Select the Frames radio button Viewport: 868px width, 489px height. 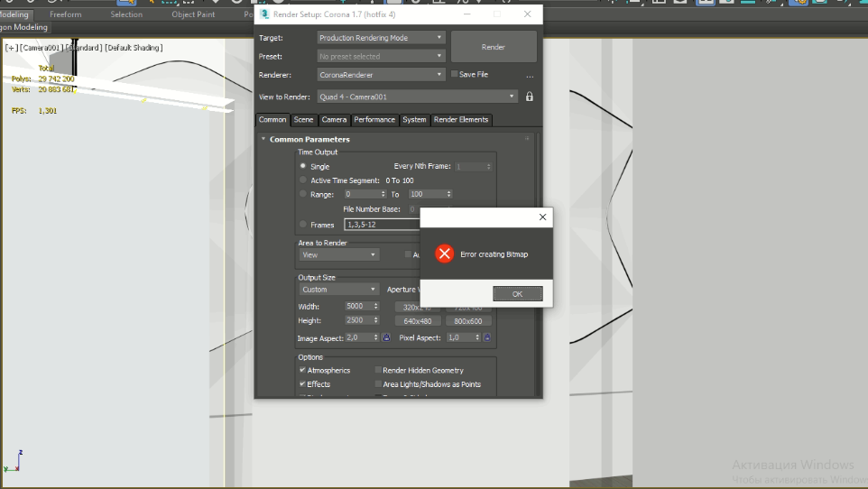click(x=303, y=225)
